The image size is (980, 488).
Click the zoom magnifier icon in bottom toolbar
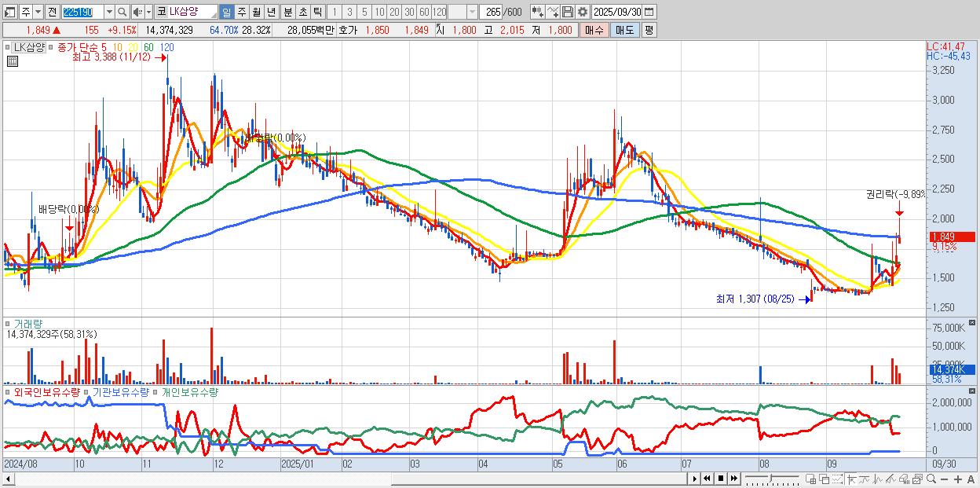pyautogui.click(x=931, y=479)
